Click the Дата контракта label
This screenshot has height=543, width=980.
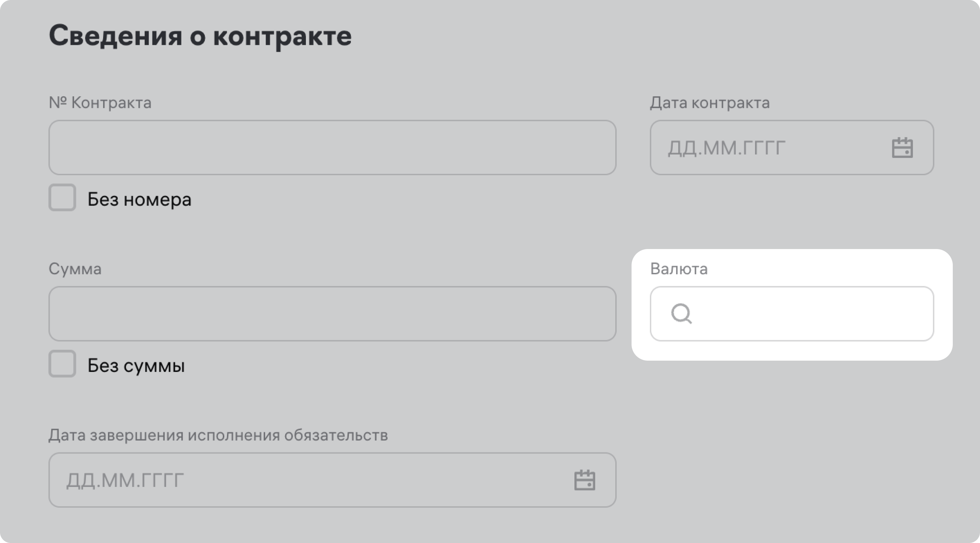(709, 103)
